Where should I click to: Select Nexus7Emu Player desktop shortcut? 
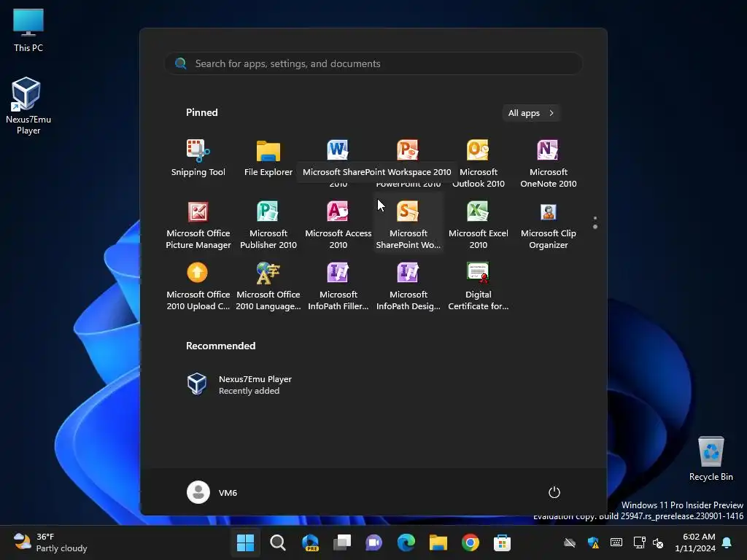28,106
